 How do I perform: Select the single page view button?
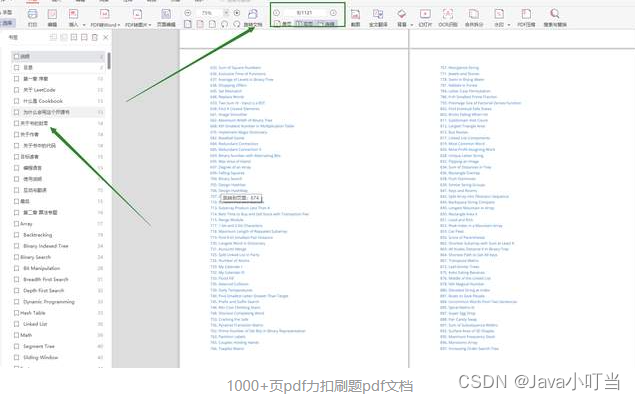coord(283,24)
